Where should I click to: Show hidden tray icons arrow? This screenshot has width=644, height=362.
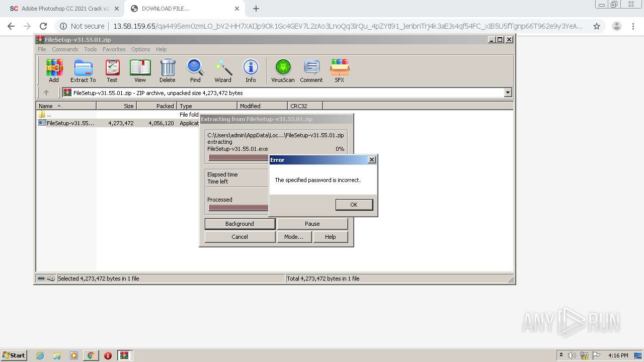coord(561,355)
